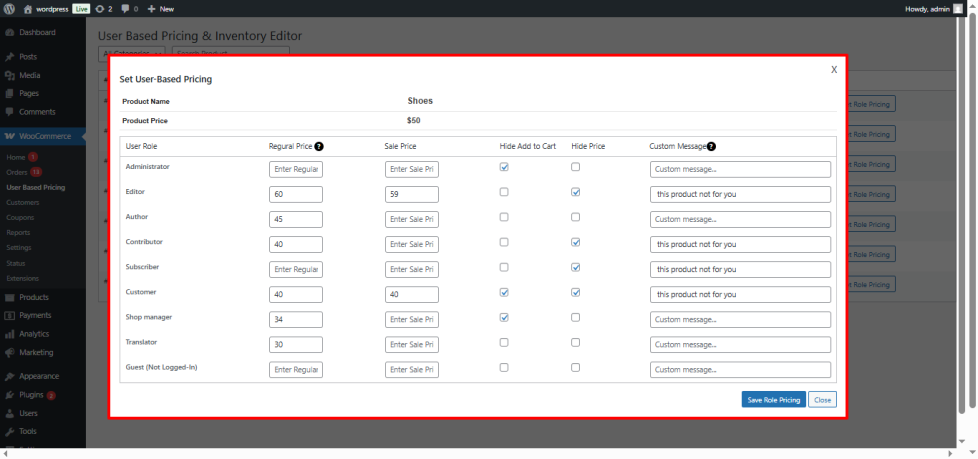Click the page's vertical scrollbar

(969, 200)
